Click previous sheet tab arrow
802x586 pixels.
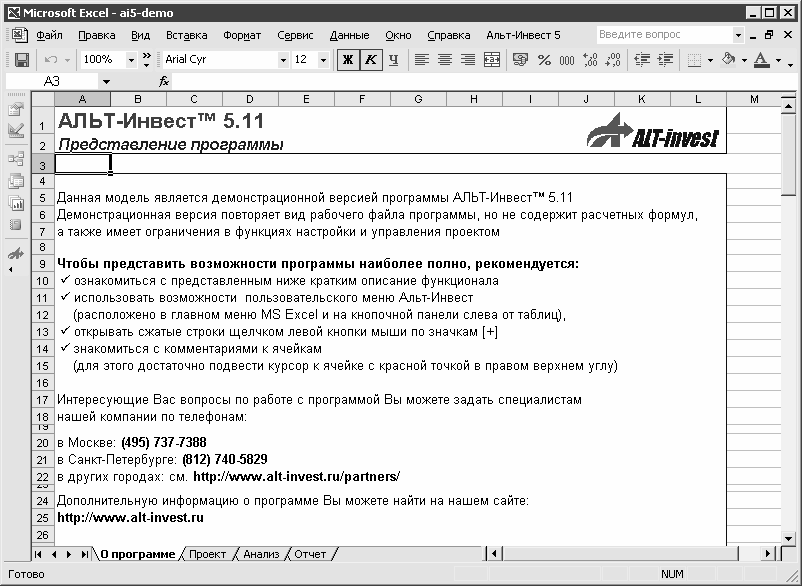point(54,554)
